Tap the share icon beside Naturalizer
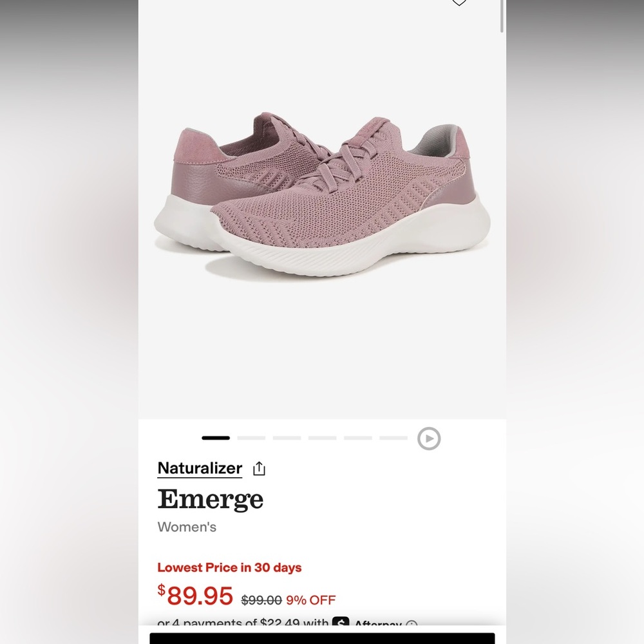644x644 pixels. coord(259,469)
